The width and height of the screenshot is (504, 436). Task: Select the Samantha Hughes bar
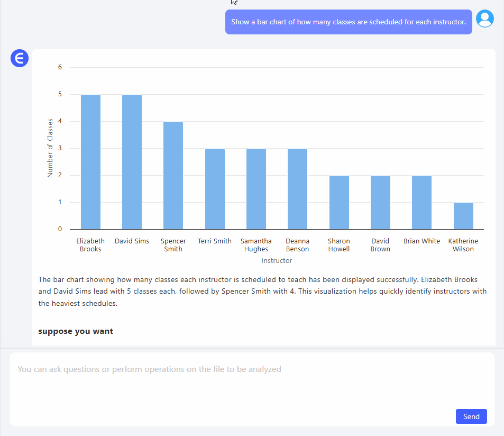pyautogui.click(x=256, y=189)
